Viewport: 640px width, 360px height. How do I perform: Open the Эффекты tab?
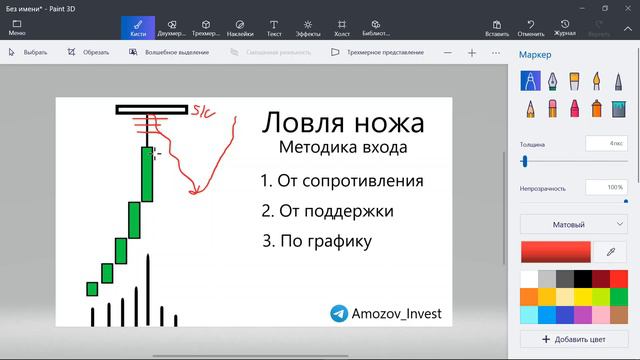308,28
